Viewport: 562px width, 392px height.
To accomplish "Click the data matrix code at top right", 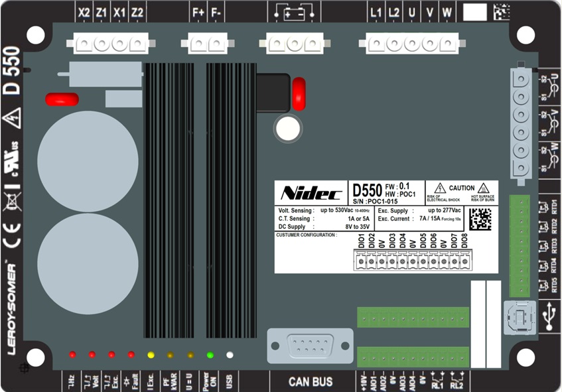I will point(502,12).
